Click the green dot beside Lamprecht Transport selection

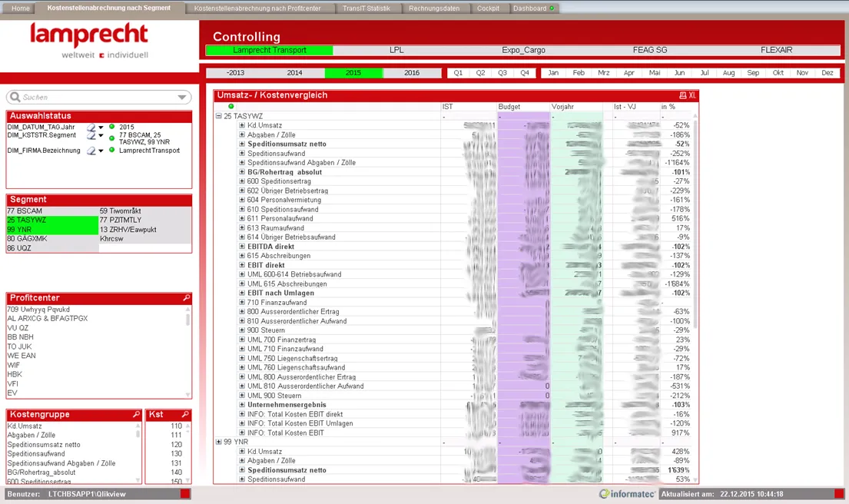click(x=112, y=150)
